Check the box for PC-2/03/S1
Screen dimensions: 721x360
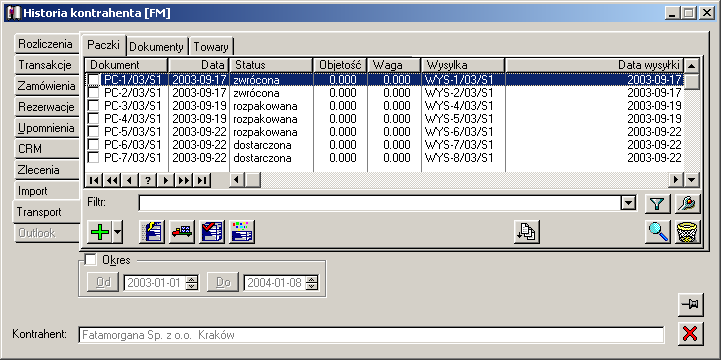pos(93,92)
